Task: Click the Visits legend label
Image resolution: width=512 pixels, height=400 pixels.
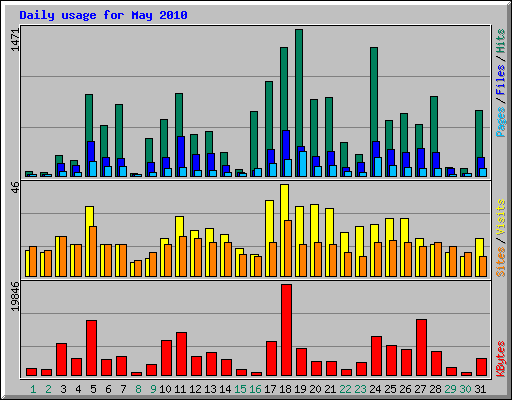Action: pos(501,218)
